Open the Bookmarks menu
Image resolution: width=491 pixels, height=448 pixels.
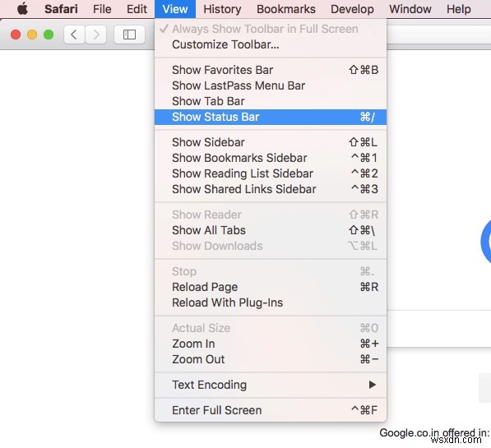pyautogui.click(x=286, y=9)
